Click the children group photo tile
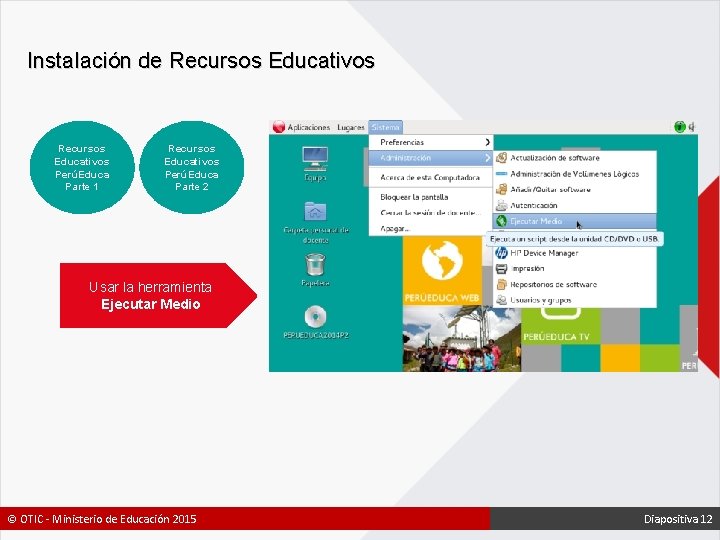This screenshot has width=720, height=540. [462, 339]
